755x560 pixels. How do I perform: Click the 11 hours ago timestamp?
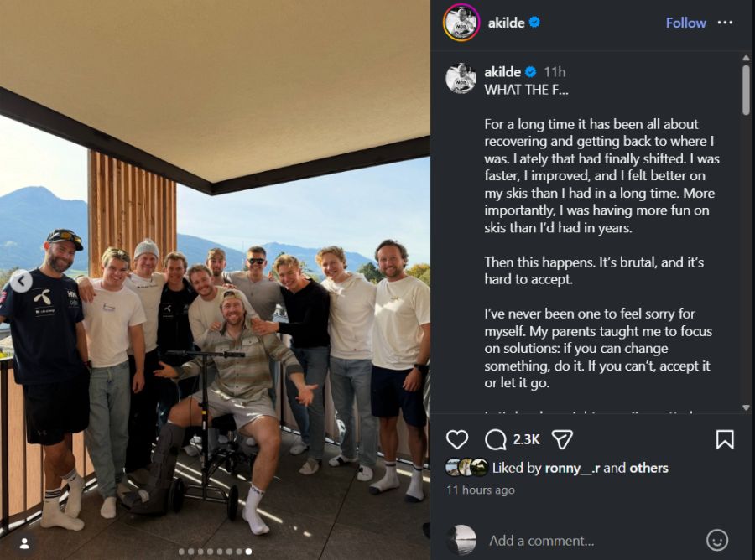(481, 490)
